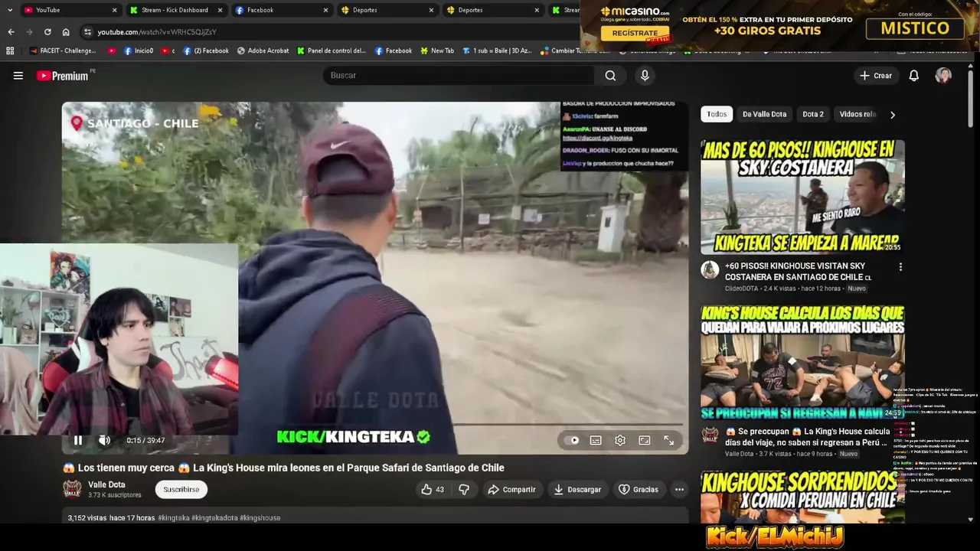Open the FACEIT - Challenge bookmark
980x551 pixels.
(x=63, y=51)
